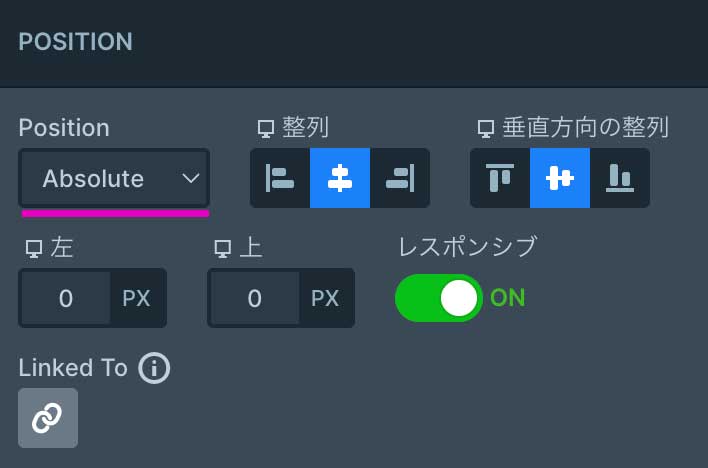The width and height of the screenshot is (708, 468).
Task: Click the dropdown chevron next to Absolute
Action: [191, 179]
